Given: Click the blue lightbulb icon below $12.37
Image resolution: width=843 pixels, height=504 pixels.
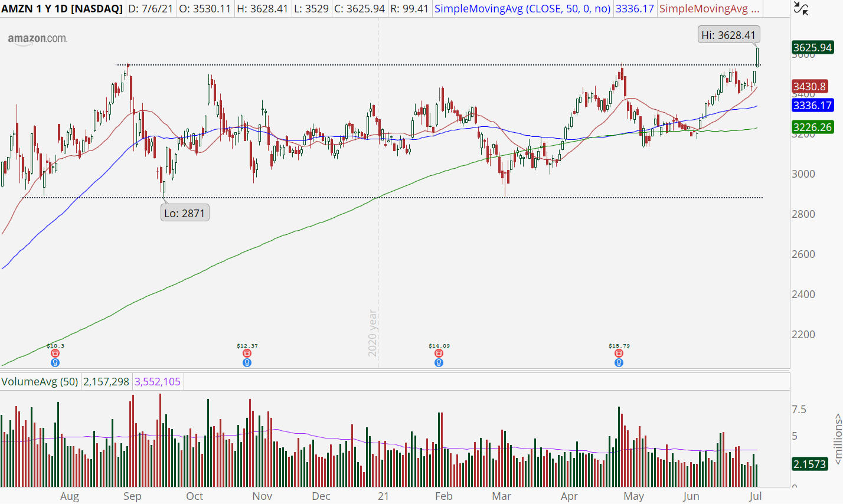Looking at the screenshot, I should 247,362.
